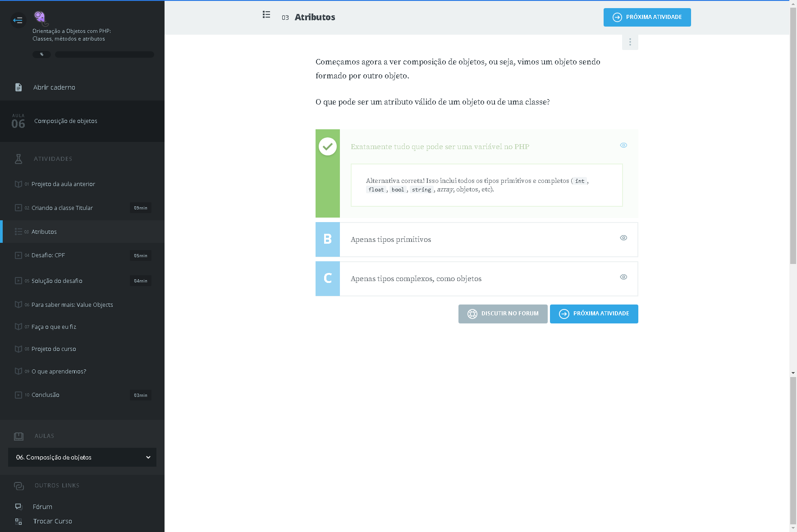The height and width of the screenshot is (532, 797).
Task: Toggle eye icon on the correct answer
Action: (623, 145)
